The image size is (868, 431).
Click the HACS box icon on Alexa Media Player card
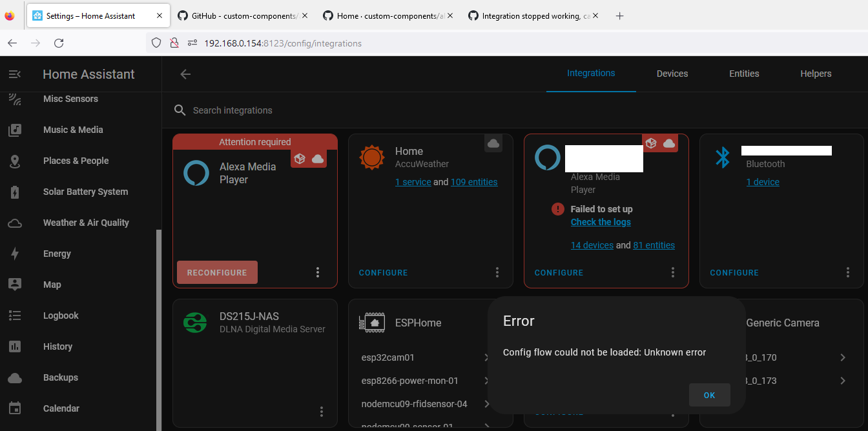(x=298, y=157)
